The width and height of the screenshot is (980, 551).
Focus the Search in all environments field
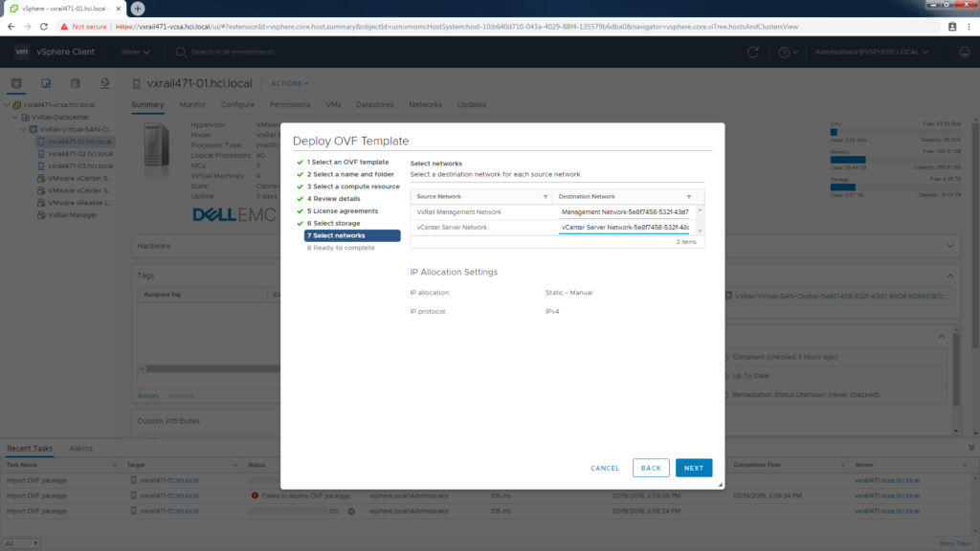[233, 52]
